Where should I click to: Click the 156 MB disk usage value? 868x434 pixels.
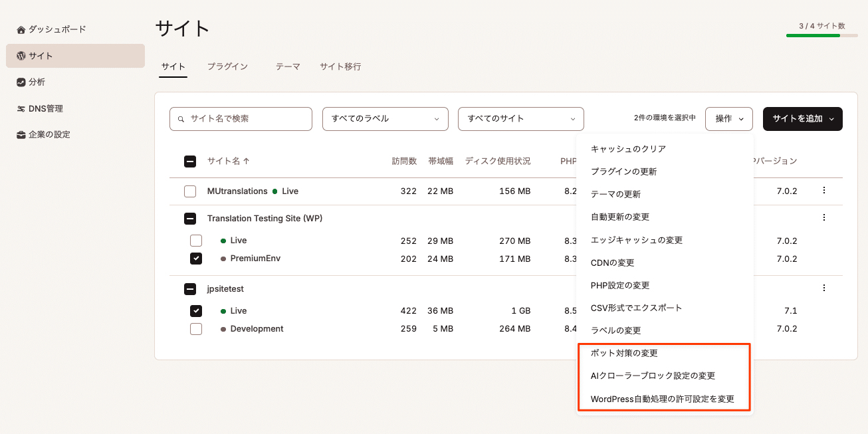pyautogui.click(x=515, y=191)
